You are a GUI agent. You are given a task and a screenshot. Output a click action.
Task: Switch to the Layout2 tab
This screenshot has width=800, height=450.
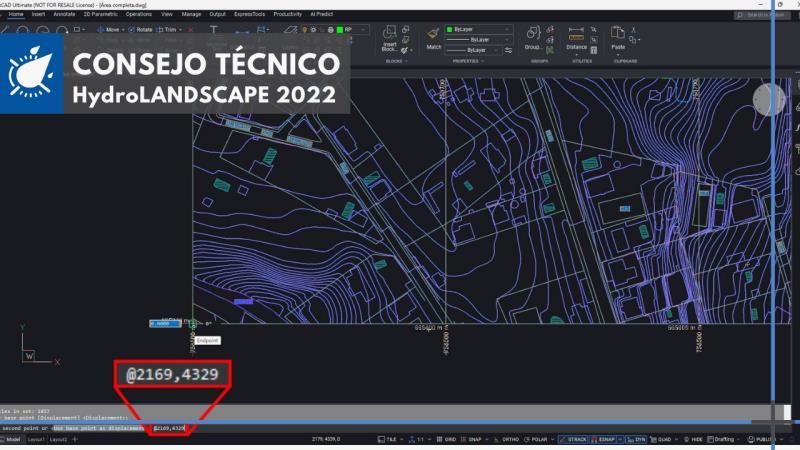pyautogui.click(x=59, y=439)
